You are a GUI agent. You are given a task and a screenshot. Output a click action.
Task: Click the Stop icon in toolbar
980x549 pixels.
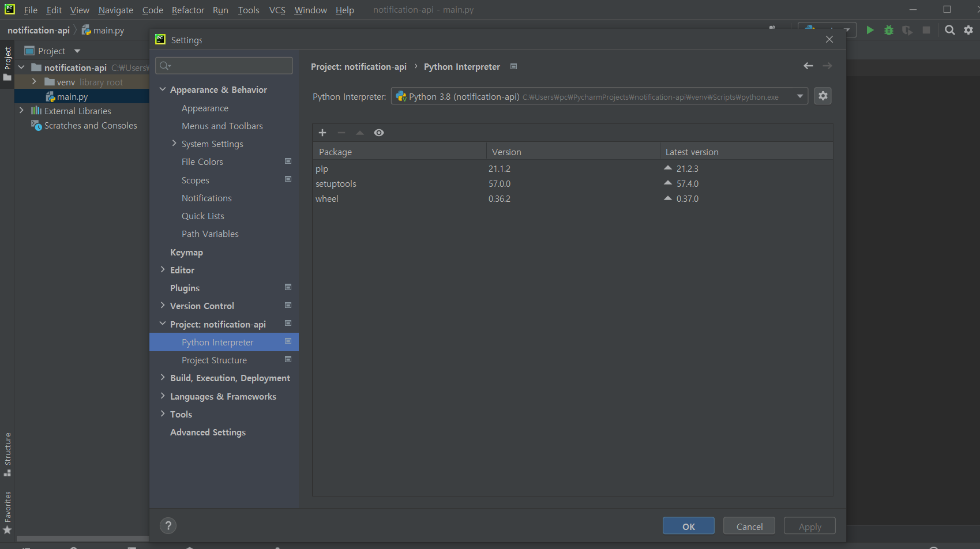pyautogui.click(x=926, y=30)
